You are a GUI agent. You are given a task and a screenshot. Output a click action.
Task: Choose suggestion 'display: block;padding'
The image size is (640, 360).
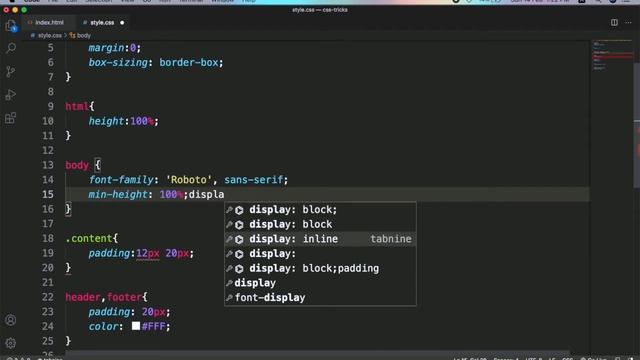click(320, 269)
